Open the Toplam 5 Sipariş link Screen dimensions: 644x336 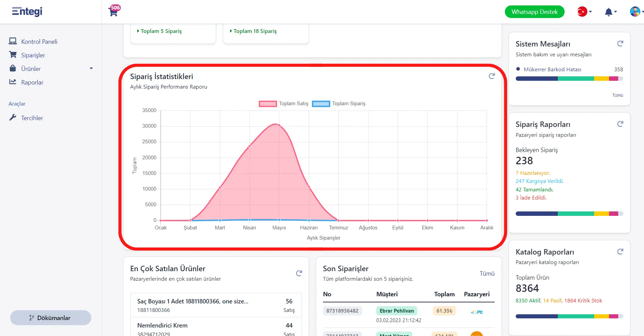159,31
